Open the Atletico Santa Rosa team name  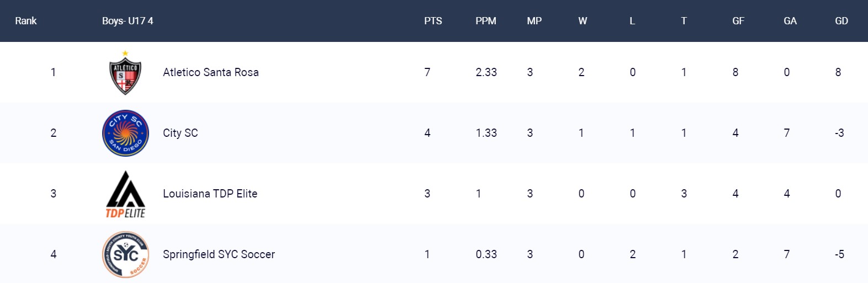211,72
